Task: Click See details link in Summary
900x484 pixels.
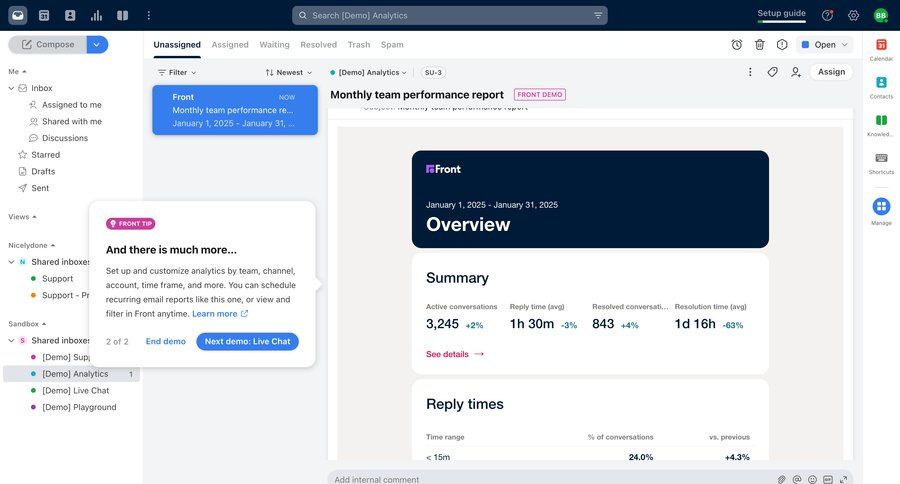Action: [x=455, y=354]
